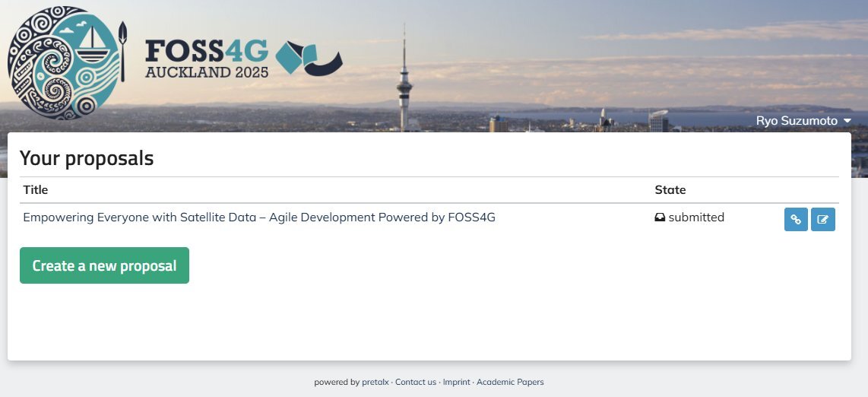Click the 'State' column header
Image resolution: width=868 pixels, height=397 pixels.
[670, 190]
